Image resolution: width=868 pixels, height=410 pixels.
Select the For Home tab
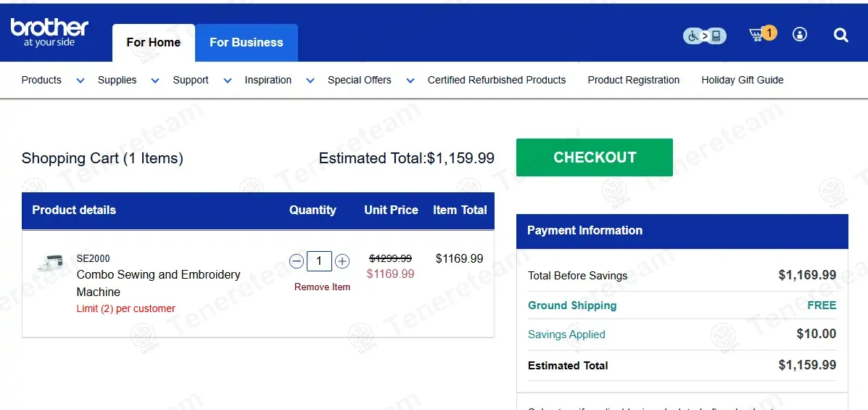tap(154, 42)
